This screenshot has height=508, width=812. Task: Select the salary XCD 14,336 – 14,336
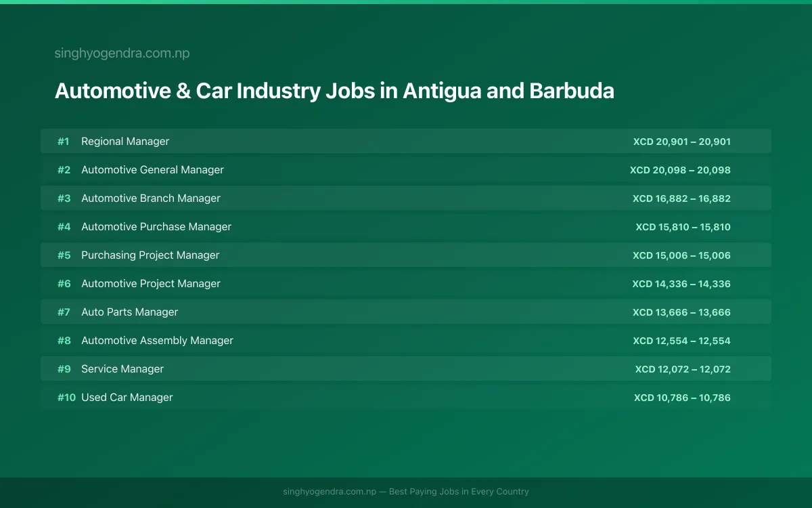[681, 284]
